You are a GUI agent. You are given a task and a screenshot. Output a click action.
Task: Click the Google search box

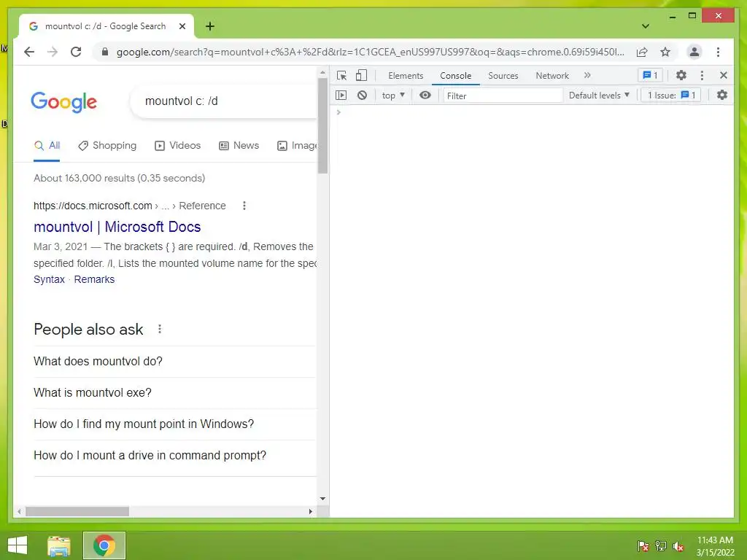click(x=224, y=101)
